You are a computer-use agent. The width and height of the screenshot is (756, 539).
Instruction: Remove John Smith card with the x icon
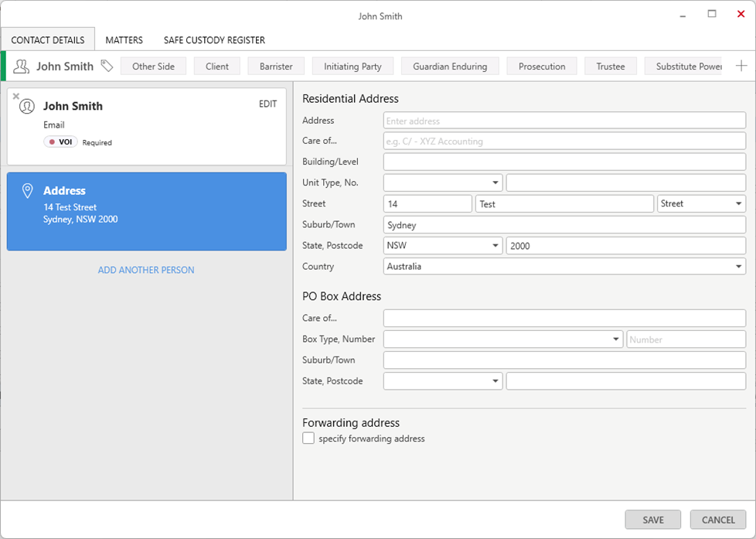click(x=16, y=96)
